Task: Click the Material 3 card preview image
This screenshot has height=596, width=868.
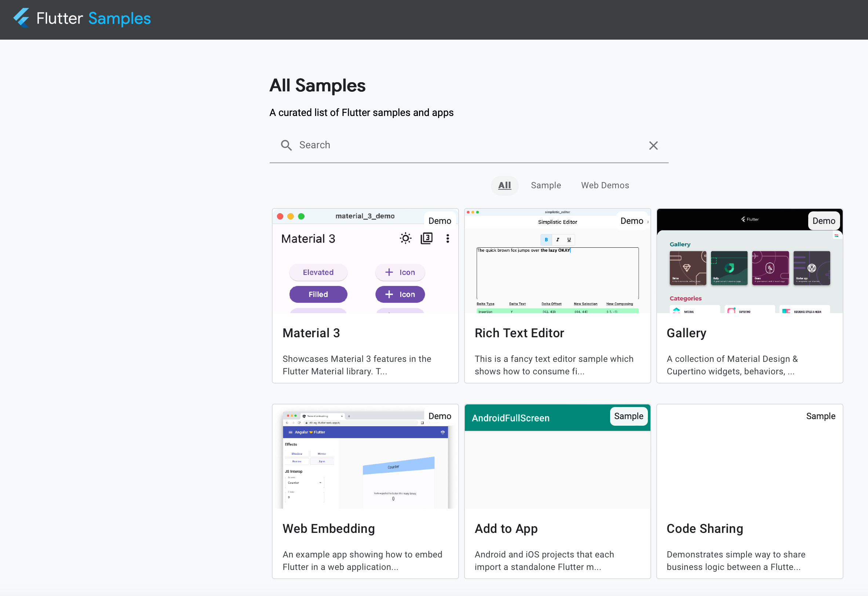Action: (365, 261)
